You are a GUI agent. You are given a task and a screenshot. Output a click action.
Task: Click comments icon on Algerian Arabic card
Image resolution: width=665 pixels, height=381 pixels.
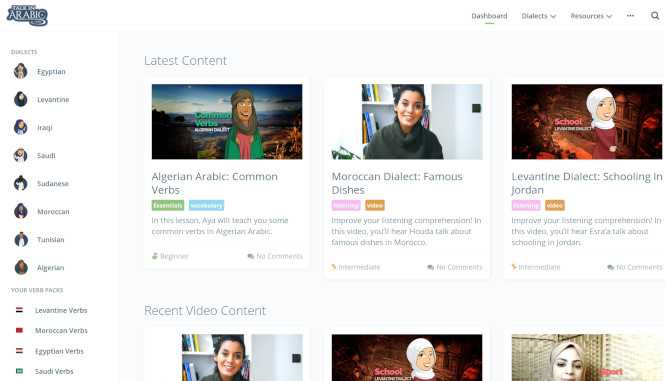tap(251, 256)
